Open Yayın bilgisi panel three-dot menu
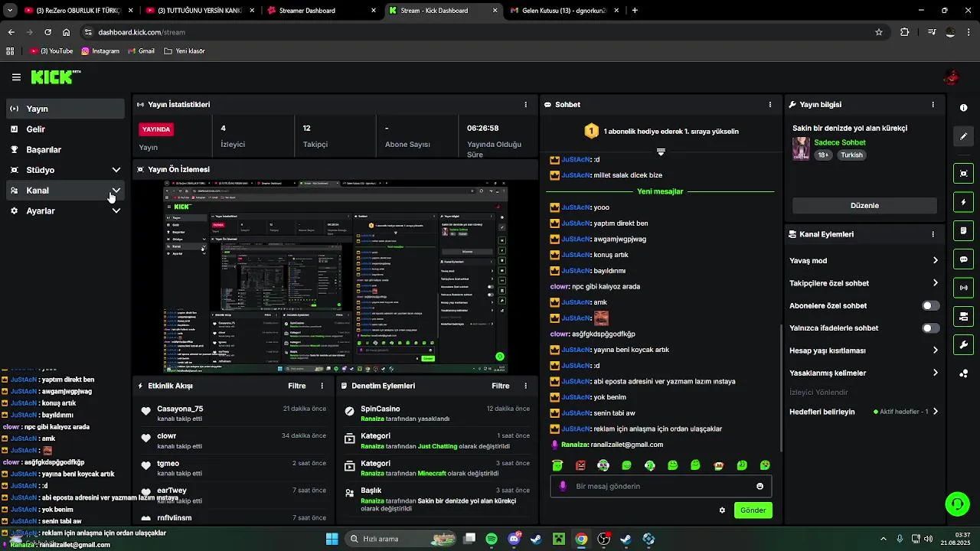This screenshot has width=980, height=551. (x=933, y=104)
